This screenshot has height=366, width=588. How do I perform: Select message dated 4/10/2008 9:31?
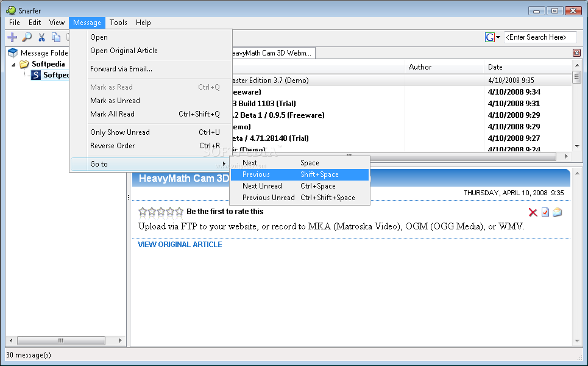[402, 104]
